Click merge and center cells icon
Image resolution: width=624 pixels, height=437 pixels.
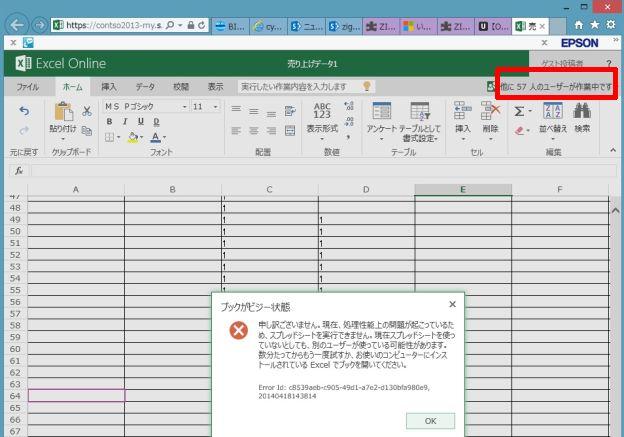[291, 131]
